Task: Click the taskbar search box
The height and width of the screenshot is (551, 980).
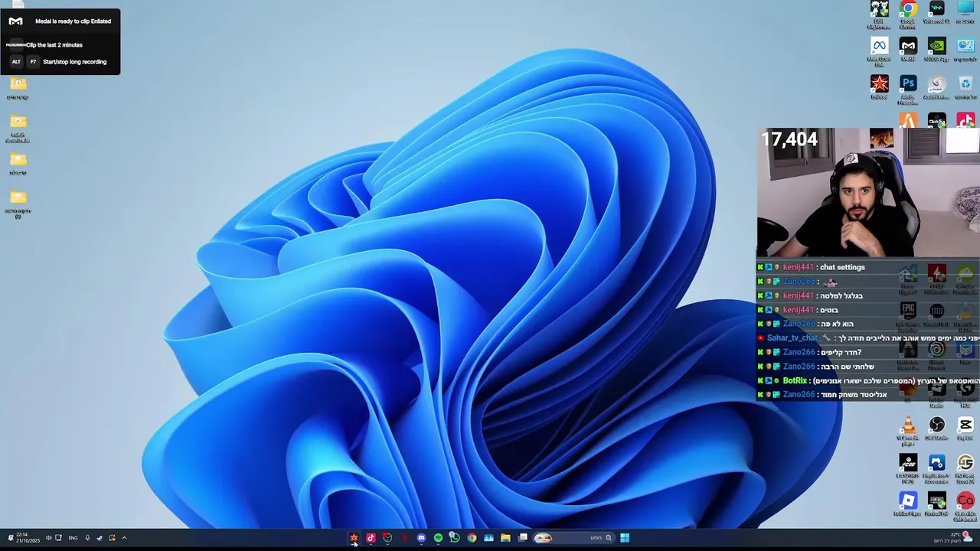Action: 574,538
